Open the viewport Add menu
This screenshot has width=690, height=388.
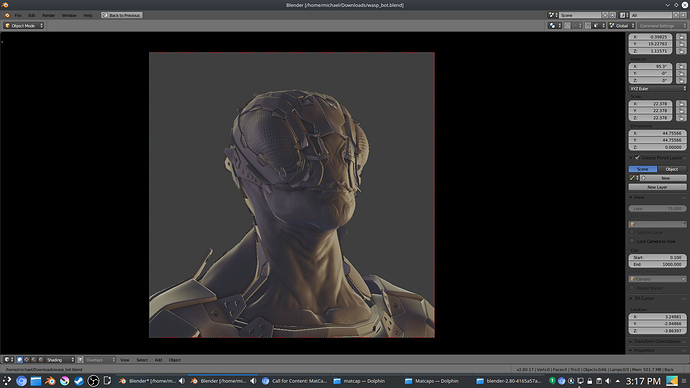158,360
